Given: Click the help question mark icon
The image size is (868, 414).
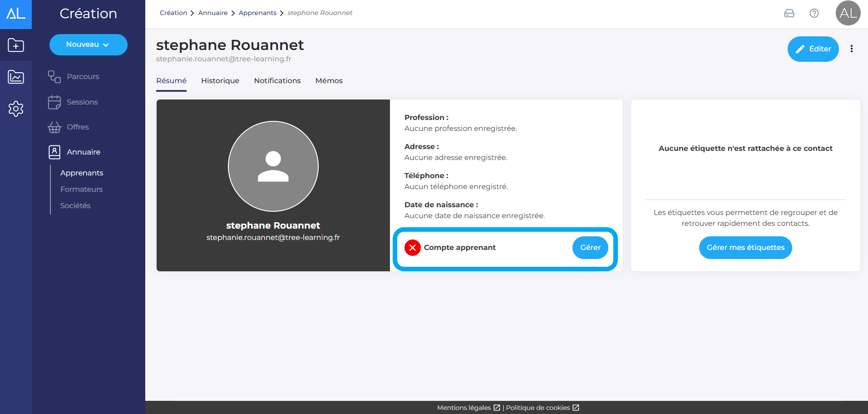Looking at the screenshot, I should tap(814, 13).
